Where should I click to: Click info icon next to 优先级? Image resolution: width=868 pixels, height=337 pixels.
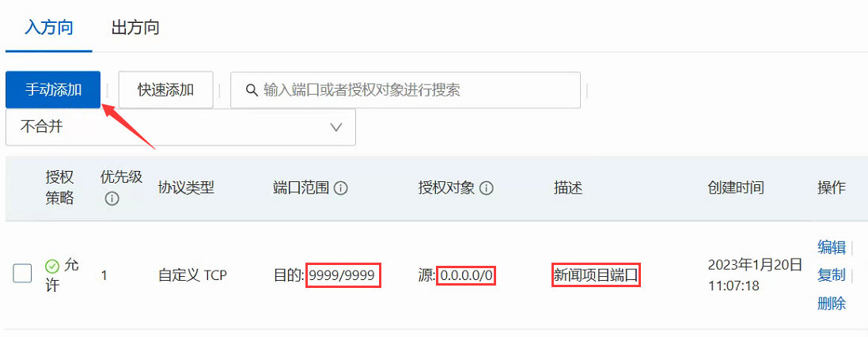112,199
